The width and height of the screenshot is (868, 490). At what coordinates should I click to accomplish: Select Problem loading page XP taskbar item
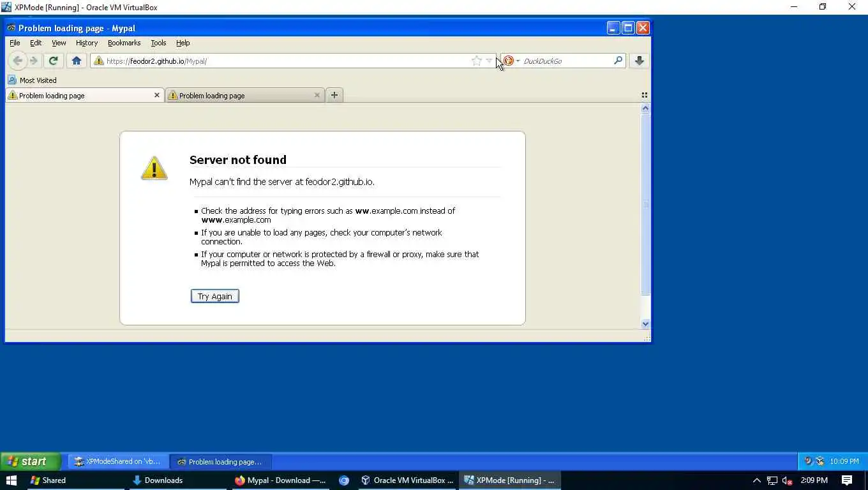tap(221, 461)
